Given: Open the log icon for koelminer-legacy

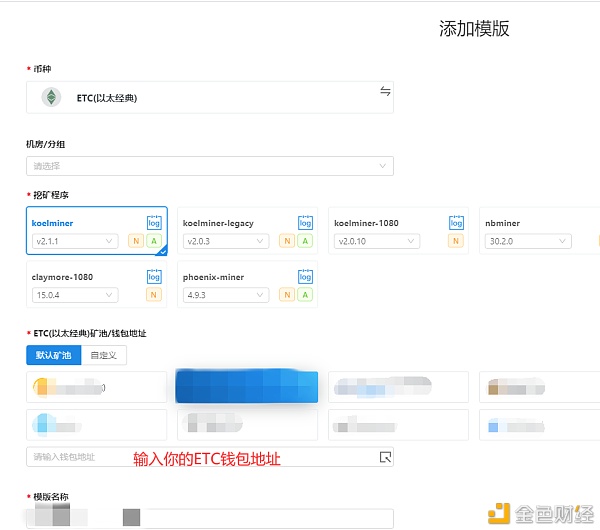Looking at the screenshot, I should click(305, 222).
